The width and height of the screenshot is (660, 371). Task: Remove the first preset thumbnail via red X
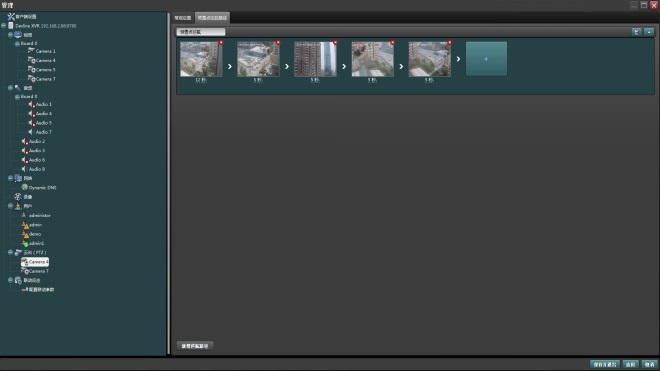point(221,43)
